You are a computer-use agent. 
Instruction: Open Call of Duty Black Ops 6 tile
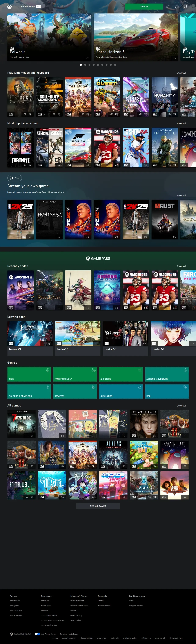pos(49,97)
